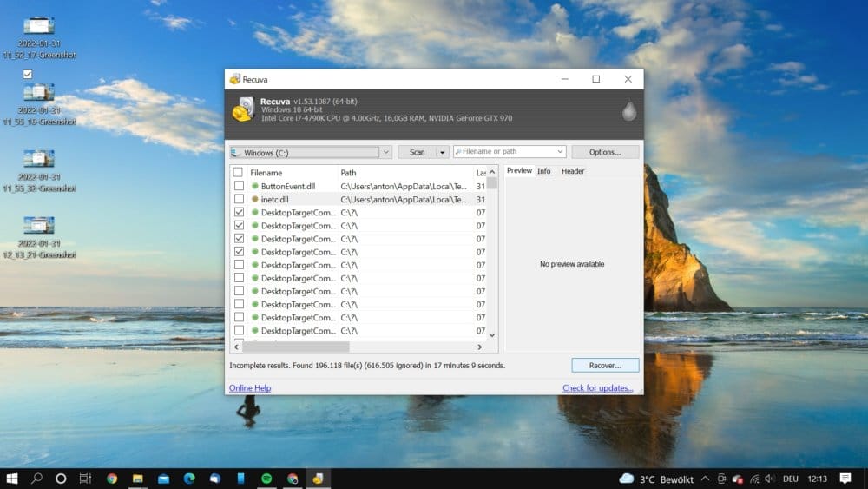Image resolution: width=868 pixels, height=489 pixels.
Task: Open Task View in the taskbar
Action: click(85, 479)
